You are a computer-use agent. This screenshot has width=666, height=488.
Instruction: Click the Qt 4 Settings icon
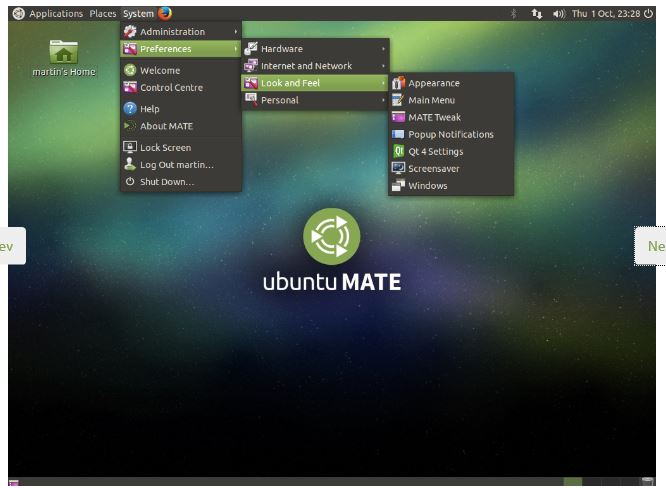click(398, 151)
